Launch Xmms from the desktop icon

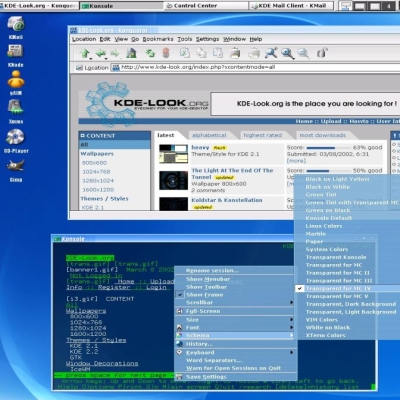pyautogui.click(x=15, y=107)
